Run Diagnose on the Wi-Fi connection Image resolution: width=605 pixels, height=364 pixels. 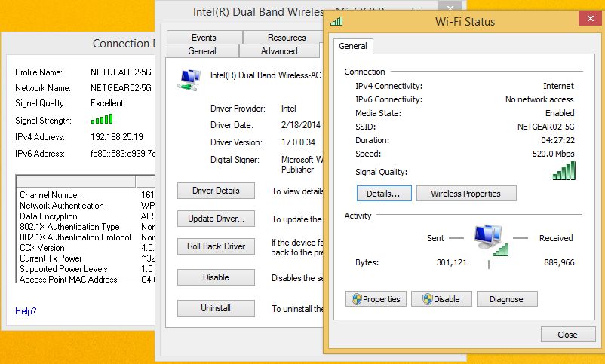tap(507, 299)
